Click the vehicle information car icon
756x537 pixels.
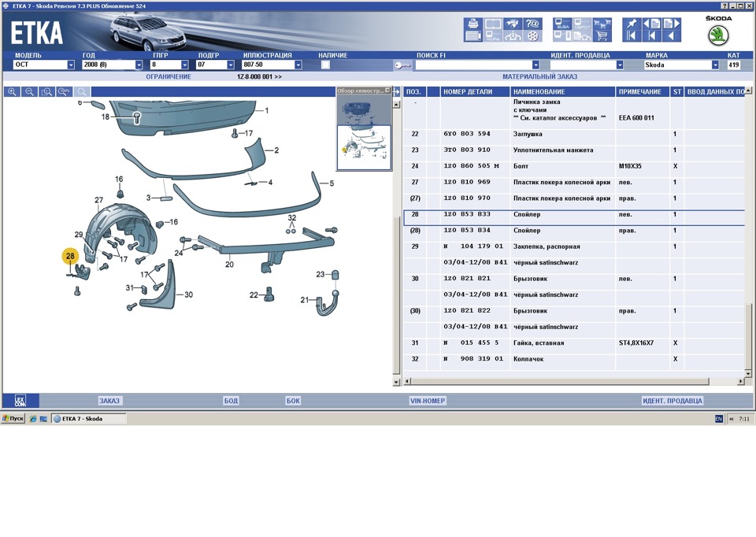pos(513,35)
